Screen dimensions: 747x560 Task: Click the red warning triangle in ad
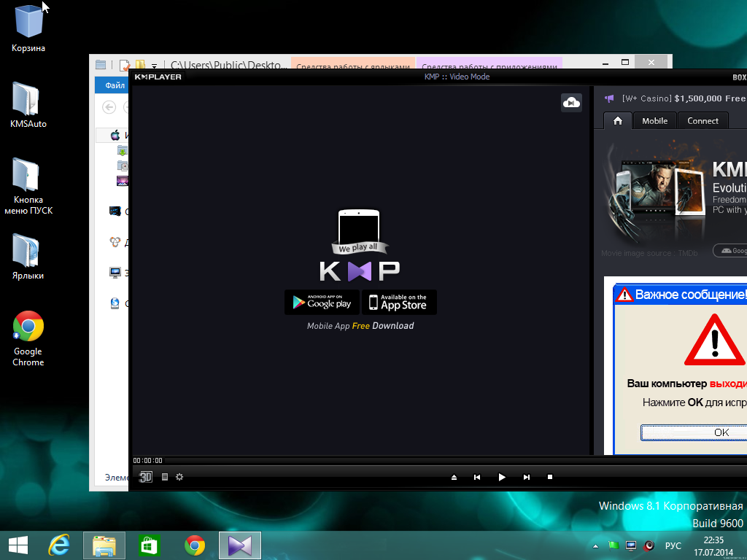pos(714,341)
